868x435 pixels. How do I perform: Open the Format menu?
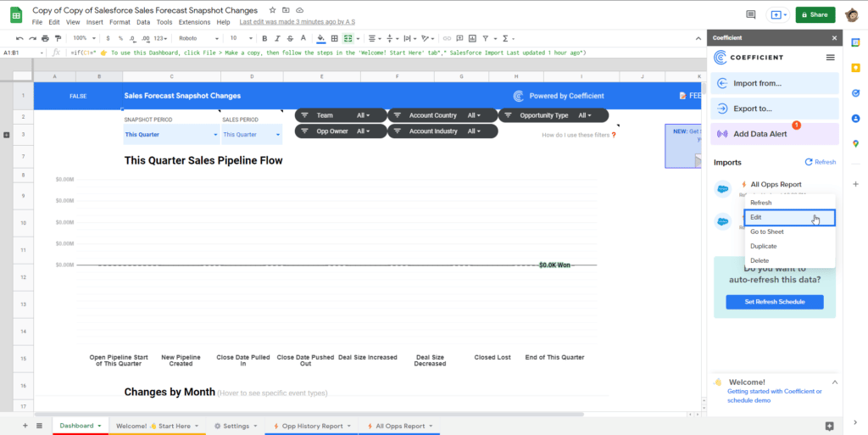[x=120, y=22]
